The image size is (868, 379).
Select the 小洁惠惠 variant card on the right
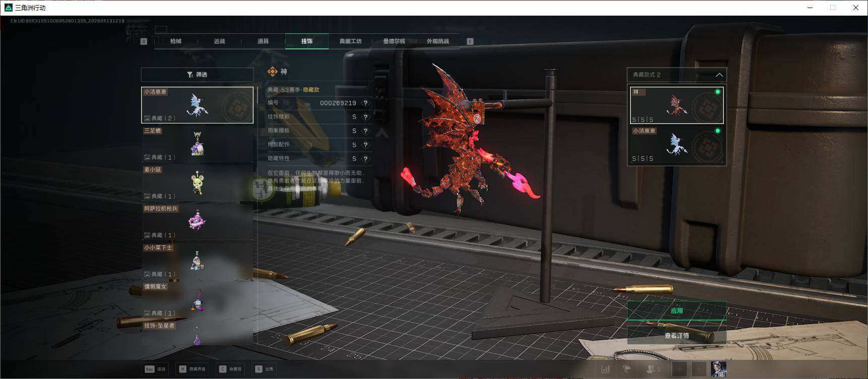[x=676, y=144]
